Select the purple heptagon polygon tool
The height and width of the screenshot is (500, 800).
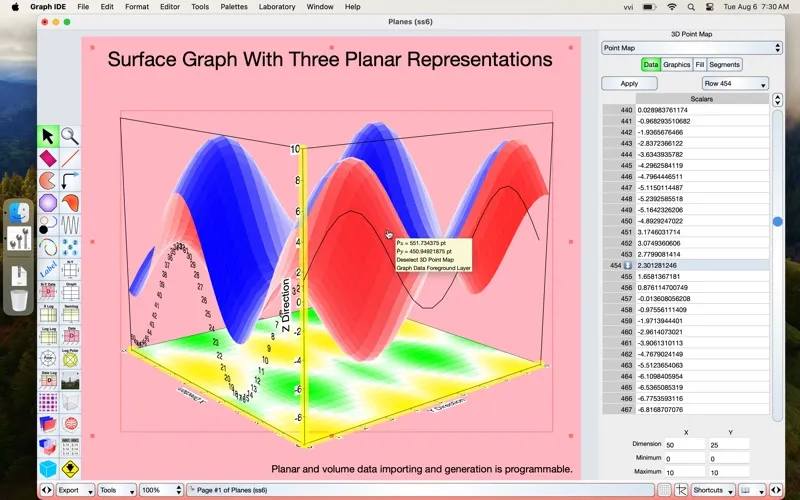pos(48,203)
